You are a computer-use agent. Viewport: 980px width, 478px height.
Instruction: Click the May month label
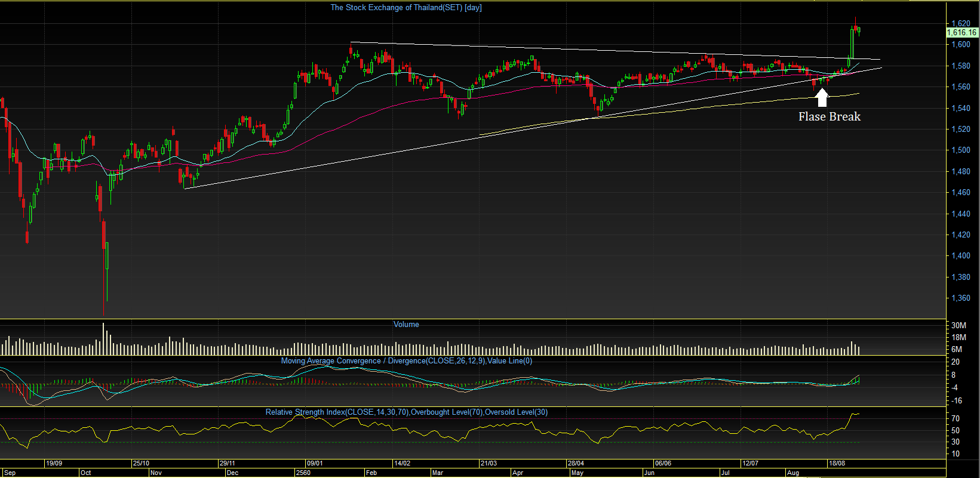[577, 473]
